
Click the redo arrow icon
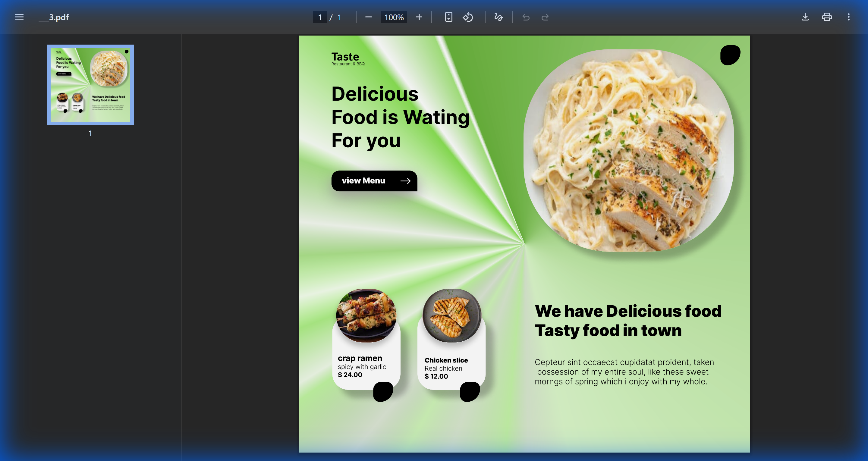[545, 17]
